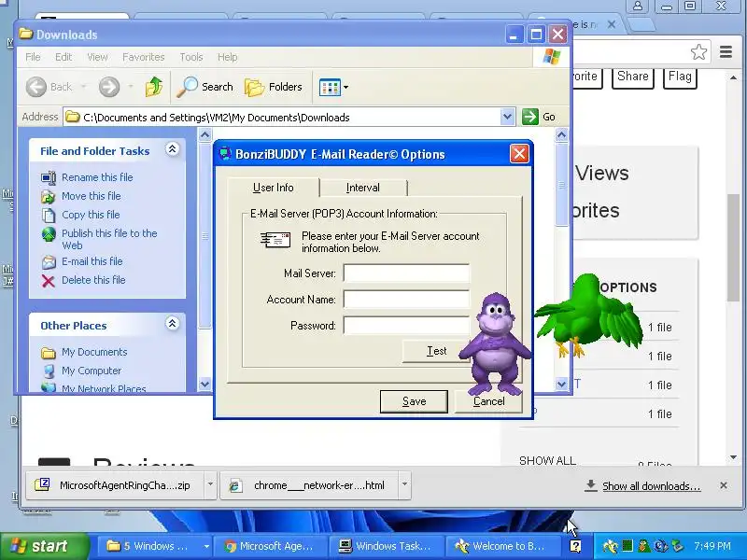
Task: Click Show all downloads link
Action: [x=651, y=486]
